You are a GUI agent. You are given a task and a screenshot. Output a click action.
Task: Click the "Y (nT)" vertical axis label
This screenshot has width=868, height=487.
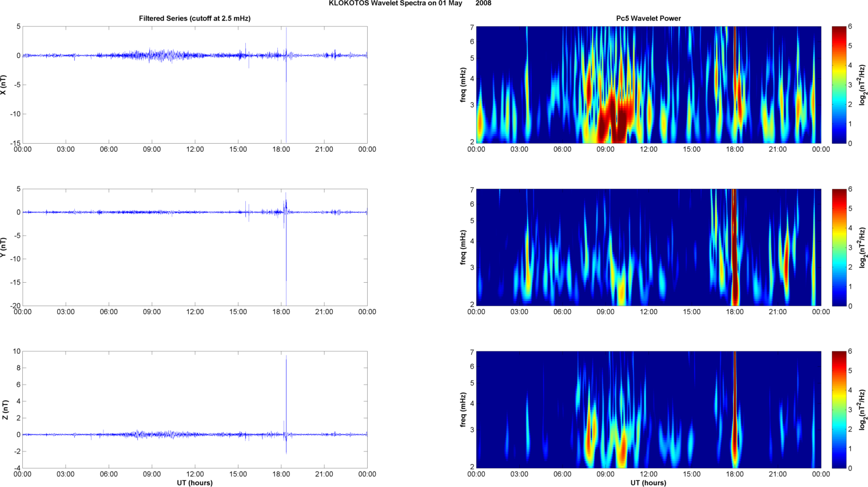3,247
